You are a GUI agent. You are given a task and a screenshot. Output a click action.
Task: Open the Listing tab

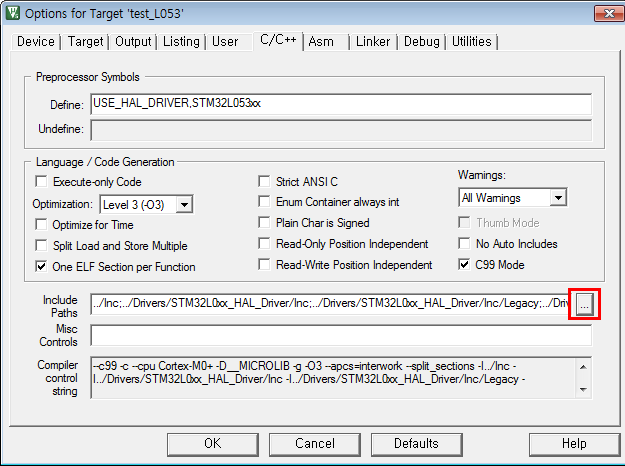pos(181,41)
